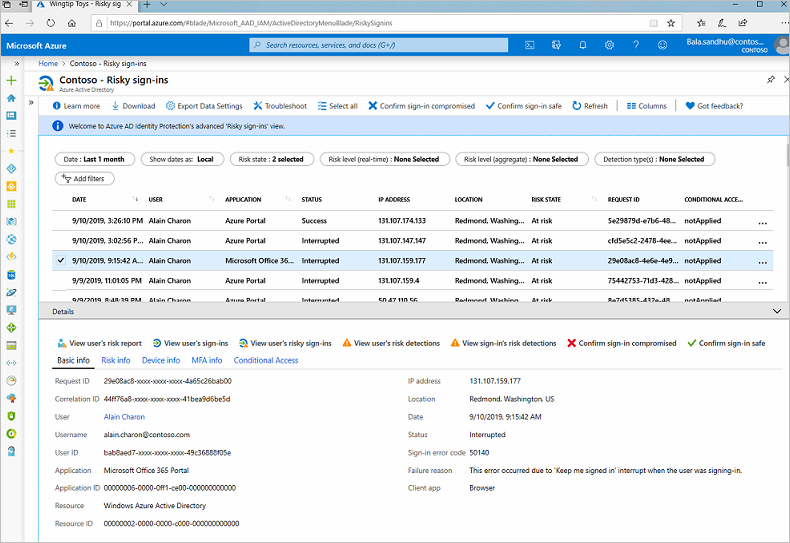Open the Azure Home sidebar icon
Viewport: 790px width, 543px height.
pos(11,98)
